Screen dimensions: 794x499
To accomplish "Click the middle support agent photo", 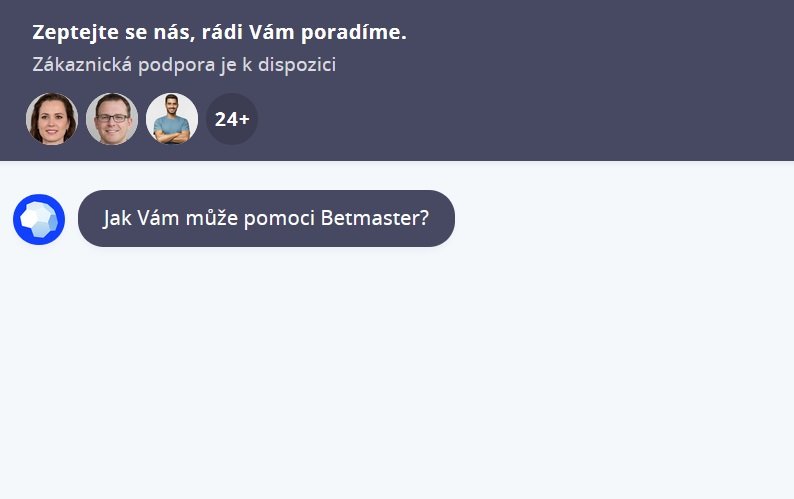I will tap(112, 119).
